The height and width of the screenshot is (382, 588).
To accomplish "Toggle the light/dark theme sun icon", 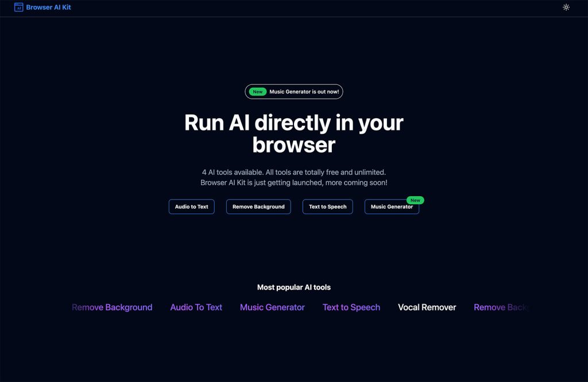I will (566, 7).
